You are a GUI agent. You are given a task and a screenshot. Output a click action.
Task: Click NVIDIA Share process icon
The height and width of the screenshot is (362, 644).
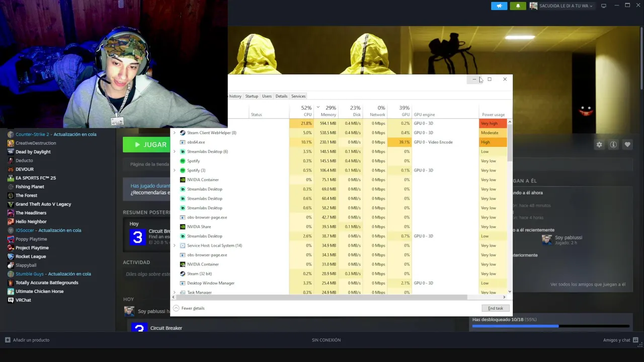point(183,227)
